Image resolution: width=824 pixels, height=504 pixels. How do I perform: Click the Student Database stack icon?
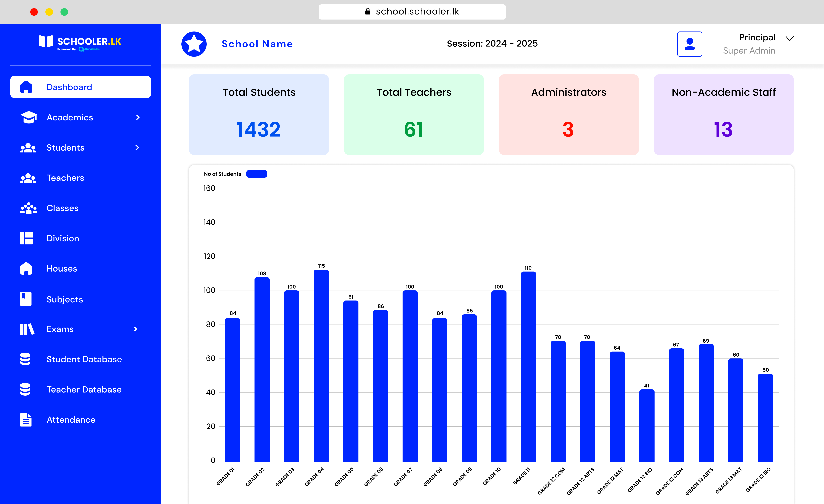[25, 359]
